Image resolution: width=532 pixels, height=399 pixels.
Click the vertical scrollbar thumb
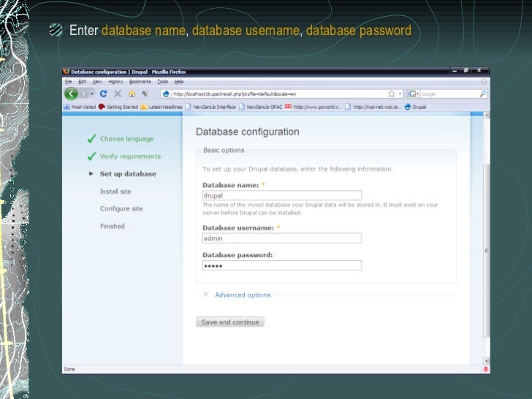[486, 251]
